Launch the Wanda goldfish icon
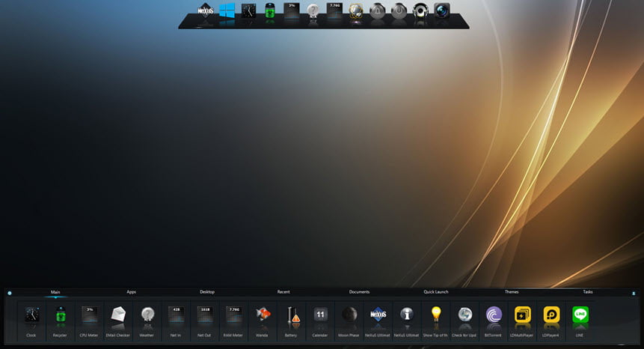This screenshot has height=349, width=644. (263, 315)
